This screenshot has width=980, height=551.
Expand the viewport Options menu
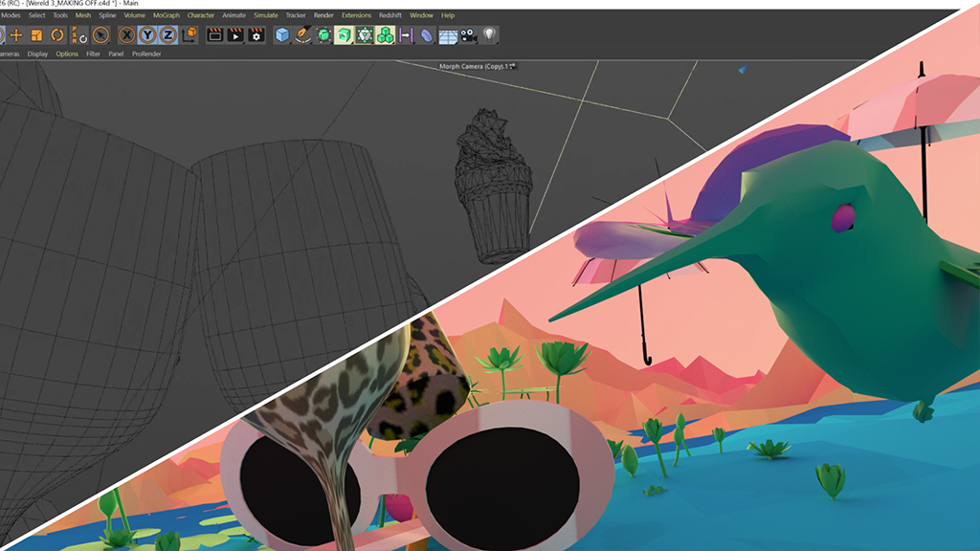67,55
